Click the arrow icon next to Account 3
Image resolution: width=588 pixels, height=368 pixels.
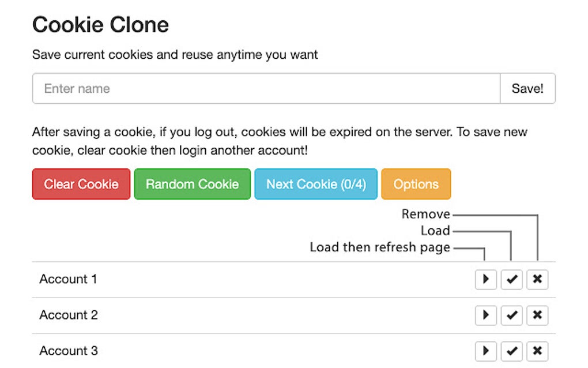(486, 351)
